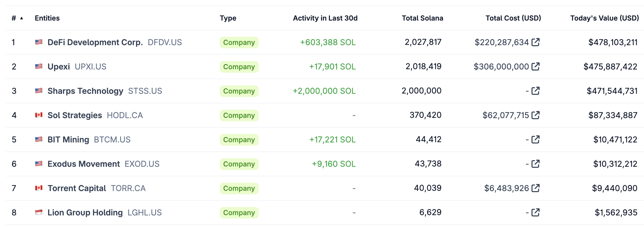Viewport: 644px width, 227px height.
Task: Open external link icon in DeFi Development Corp. row
Action: (x=536, y=42)
